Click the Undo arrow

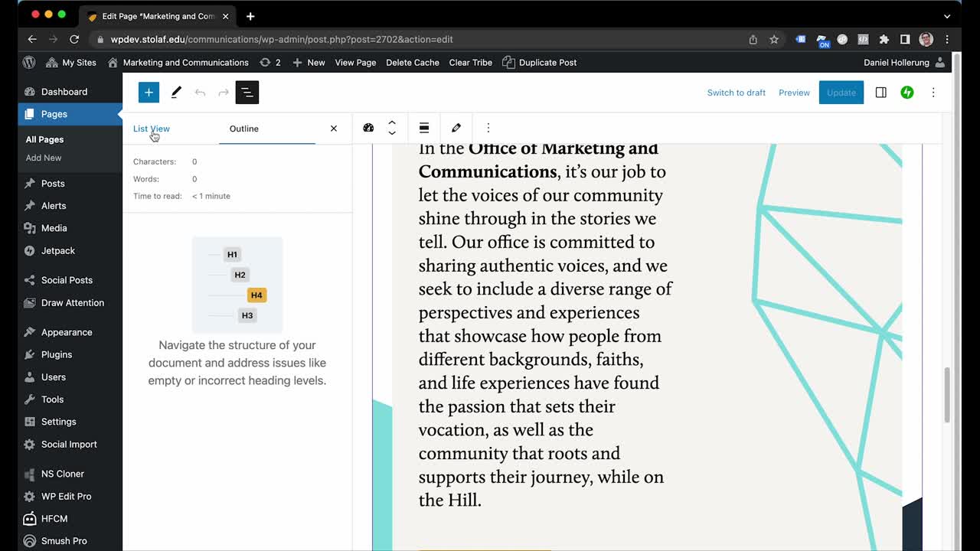point(200,93)
